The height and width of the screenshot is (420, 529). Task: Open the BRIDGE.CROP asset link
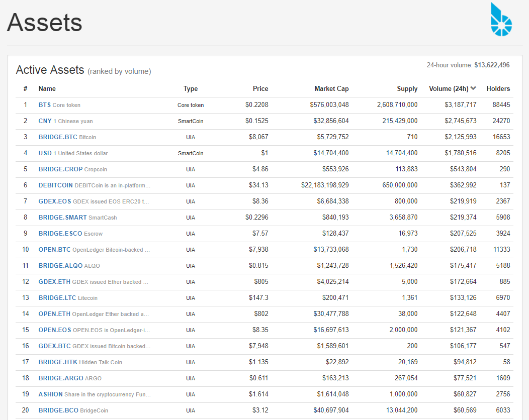point(60,169)
